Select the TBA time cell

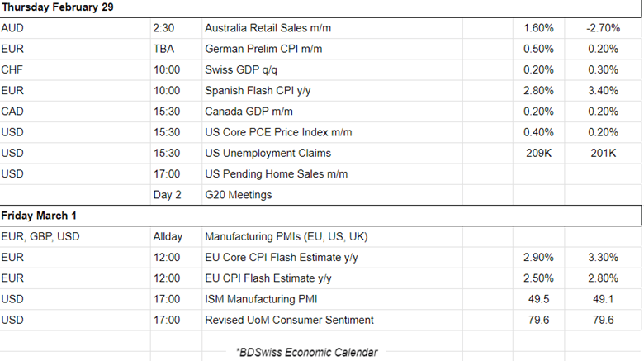(x=163, y=49)
